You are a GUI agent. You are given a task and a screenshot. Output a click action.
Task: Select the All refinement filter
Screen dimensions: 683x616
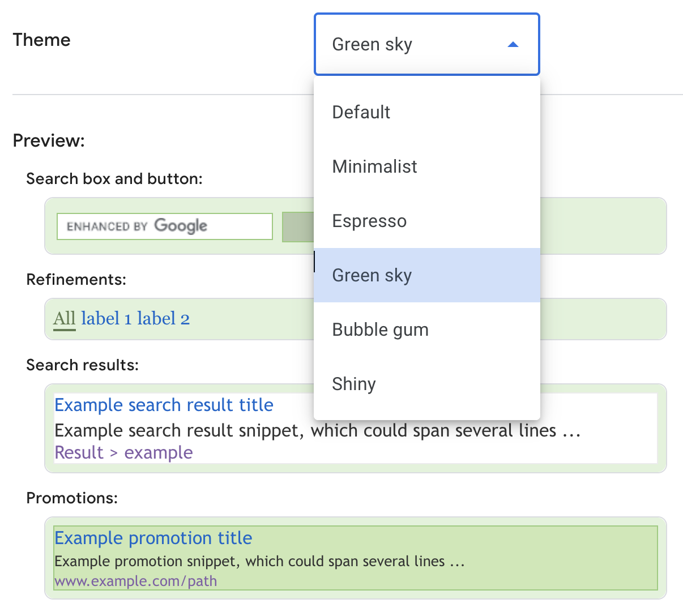64,318
